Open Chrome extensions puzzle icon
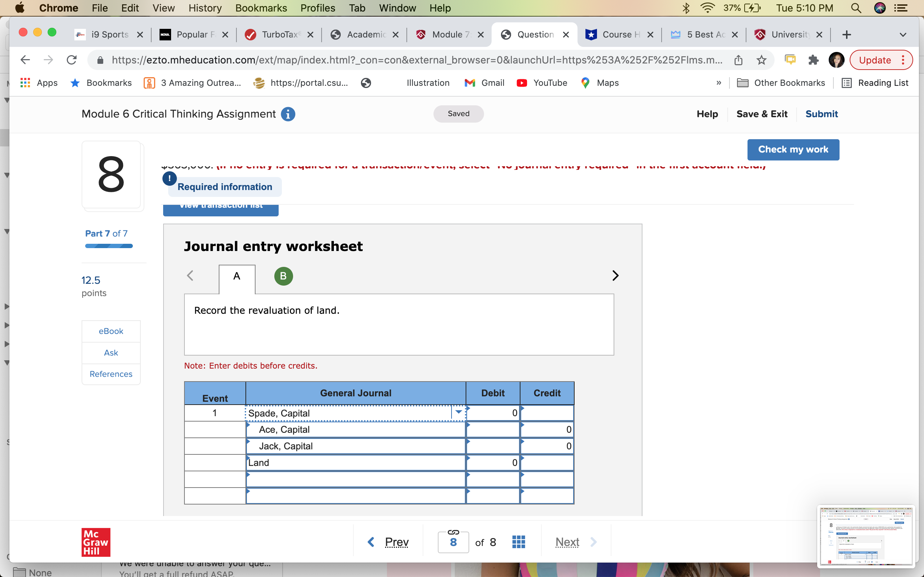 coord(814,60)
